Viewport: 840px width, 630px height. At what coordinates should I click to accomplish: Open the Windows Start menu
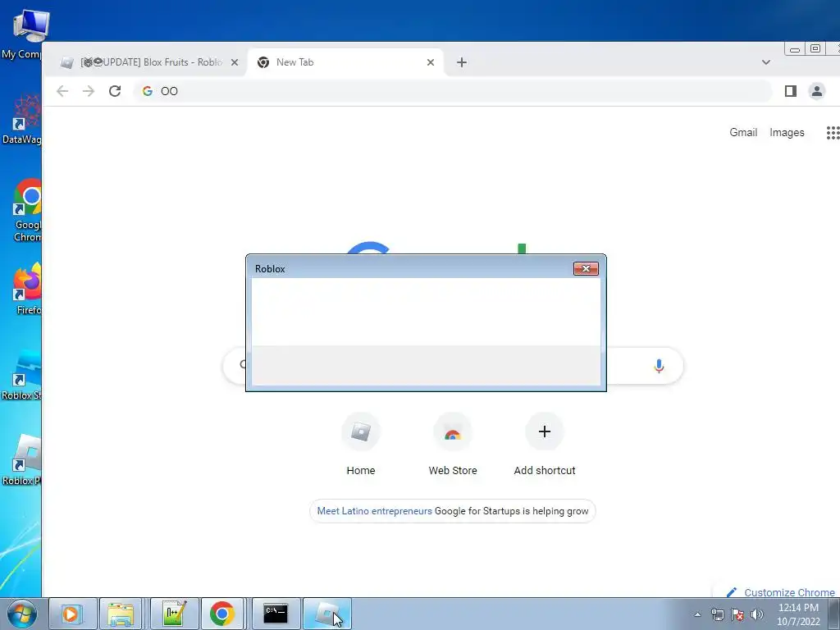(x=22, y=614)
